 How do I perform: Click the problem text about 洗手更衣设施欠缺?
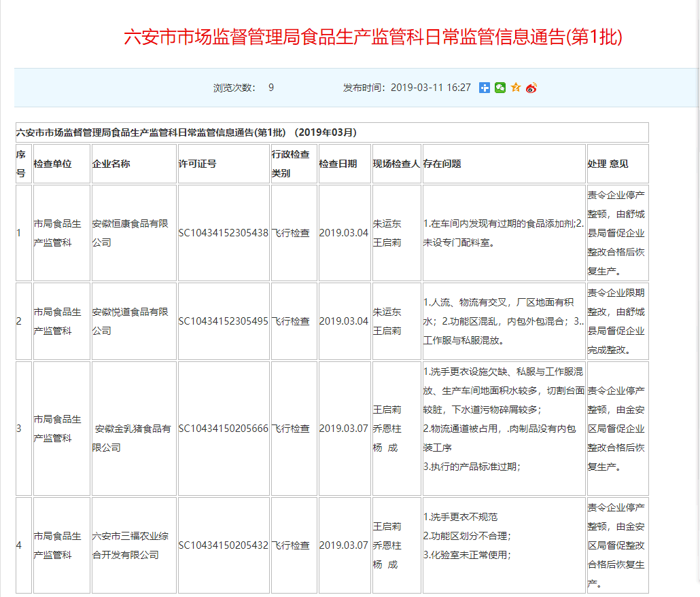504,419
